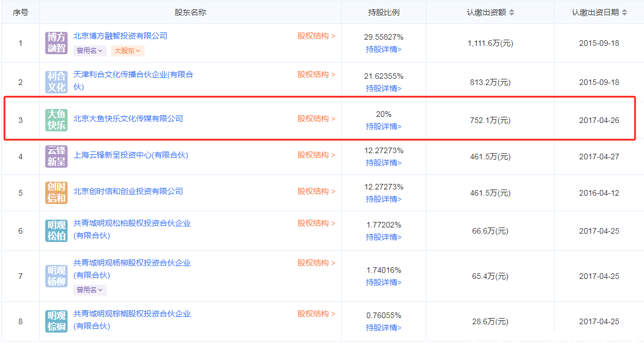
Task: Expand 曾用名 dropdown under 北京博方融智
Action: 90,50
